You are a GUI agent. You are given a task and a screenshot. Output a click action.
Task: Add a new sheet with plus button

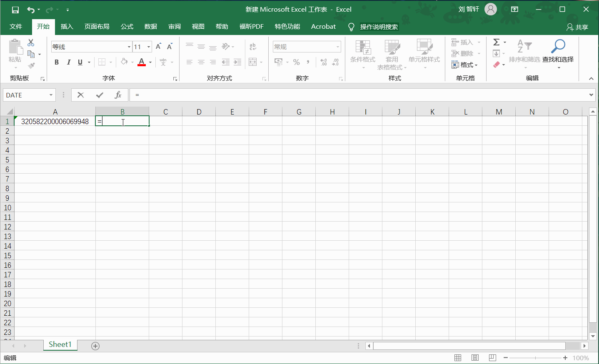tap(95, 346)
